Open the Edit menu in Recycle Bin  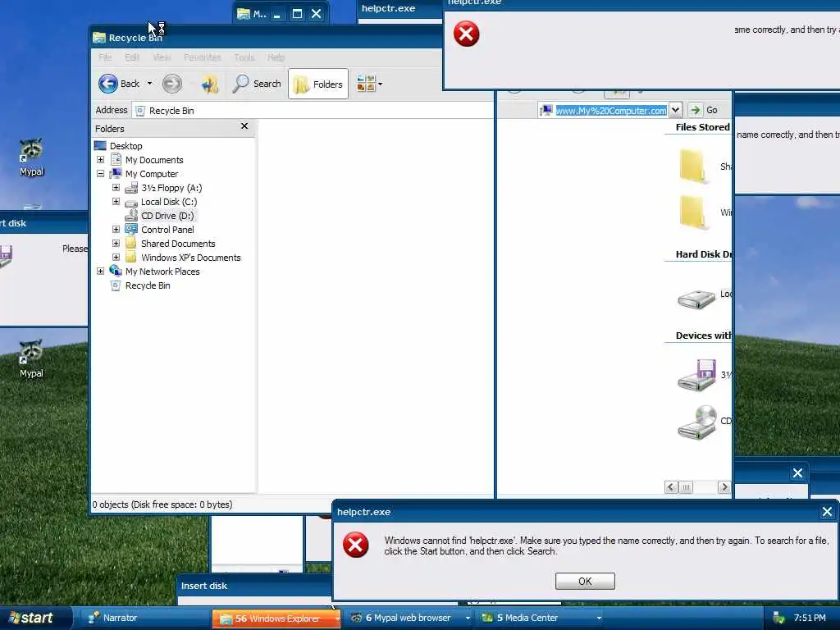click(x=132, y=57)
